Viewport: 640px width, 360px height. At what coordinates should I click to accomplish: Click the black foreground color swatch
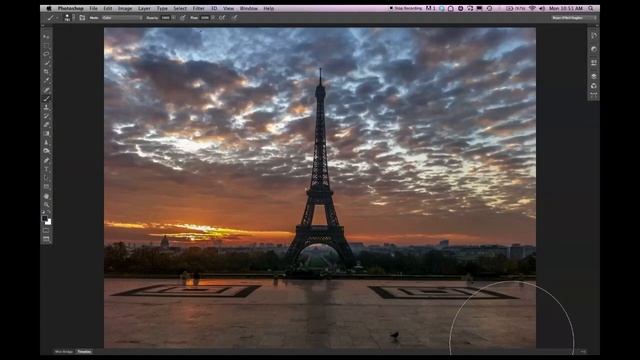pyautogui.click(x=44, y=218)
